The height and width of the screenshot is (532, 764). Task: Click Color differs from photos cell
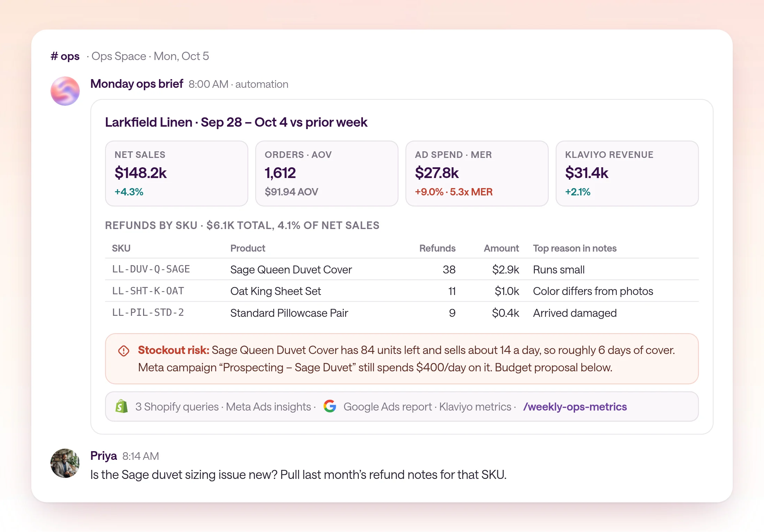coord(593,291)
